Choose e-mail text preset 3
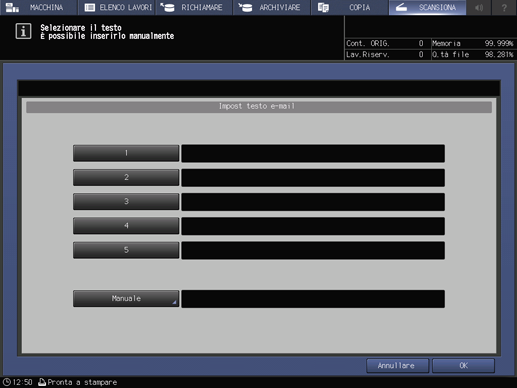Image resolution: width=517 pixels, height=388 pixels. [x=126, y=201]
